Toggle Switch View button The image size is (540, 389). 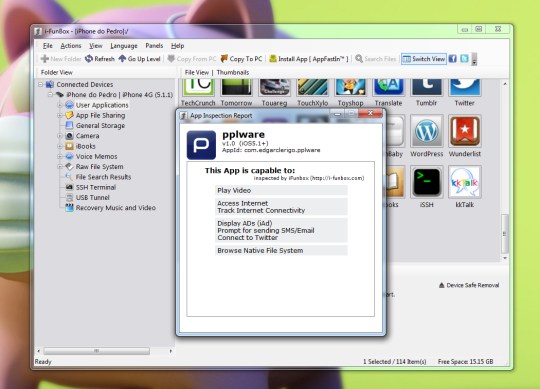coord(424,59)
